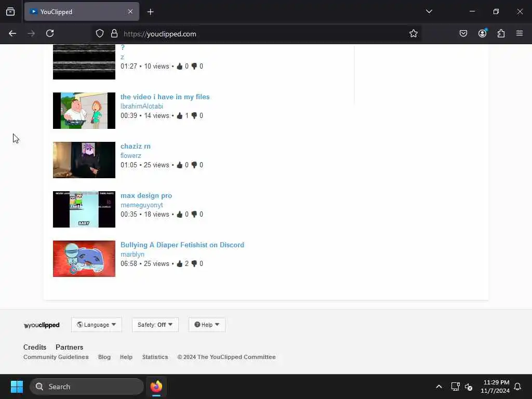The width and height of the screenshot is (532, 399).
Task: Open the taskbar clock and date
Action: coord(495,387)
